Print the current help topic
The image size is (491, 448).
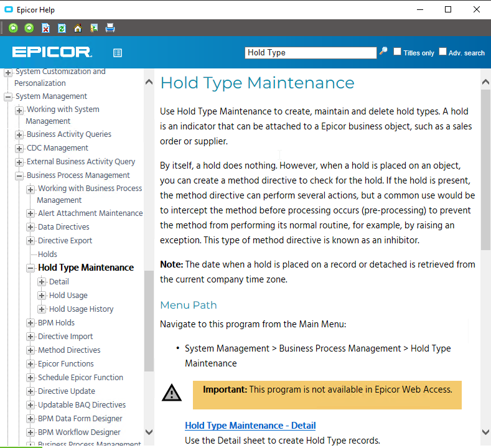click(110, 28)
